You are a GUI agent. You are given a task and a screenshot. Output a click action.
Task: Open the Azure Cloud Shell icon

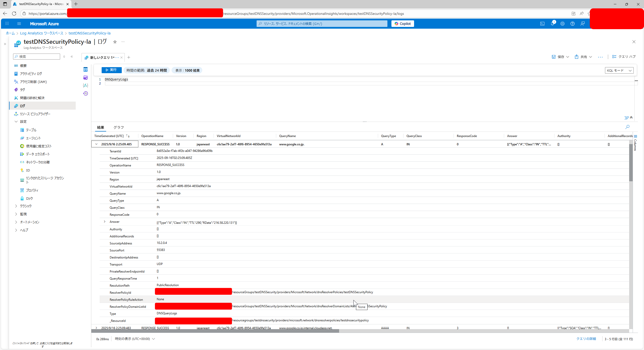coord(542,24)
